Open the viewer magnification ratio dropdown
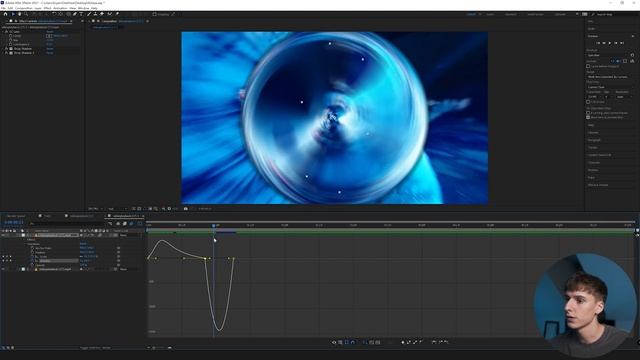 click(96, 209)
